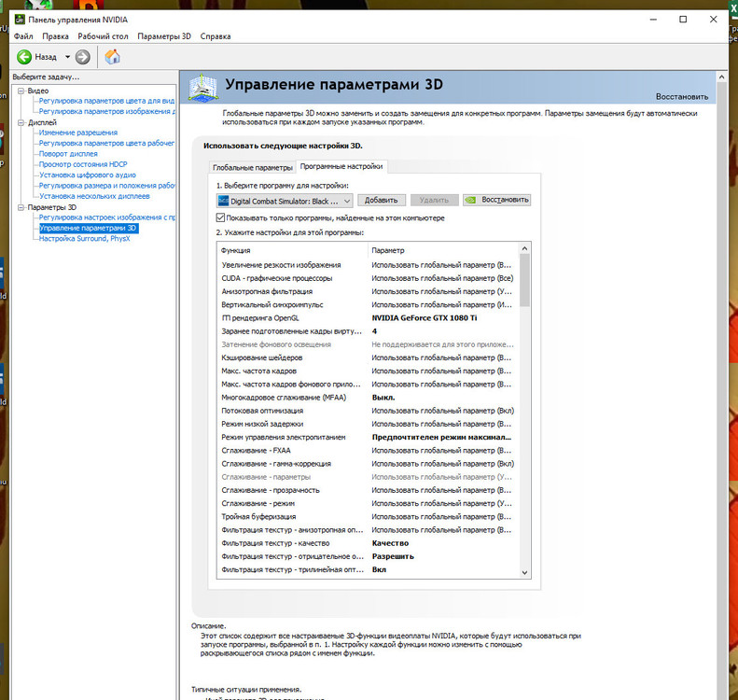Viewport: 738px width, 700px height.
Task: Click trilinear optimization value 'Вкл'
Action: [379, 569]
